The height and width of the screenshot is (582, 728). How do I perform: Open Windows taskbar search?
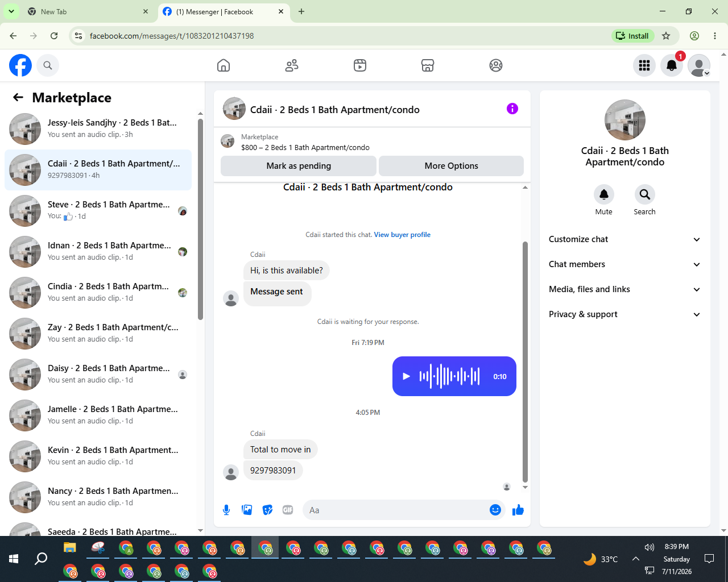point(41,559)
